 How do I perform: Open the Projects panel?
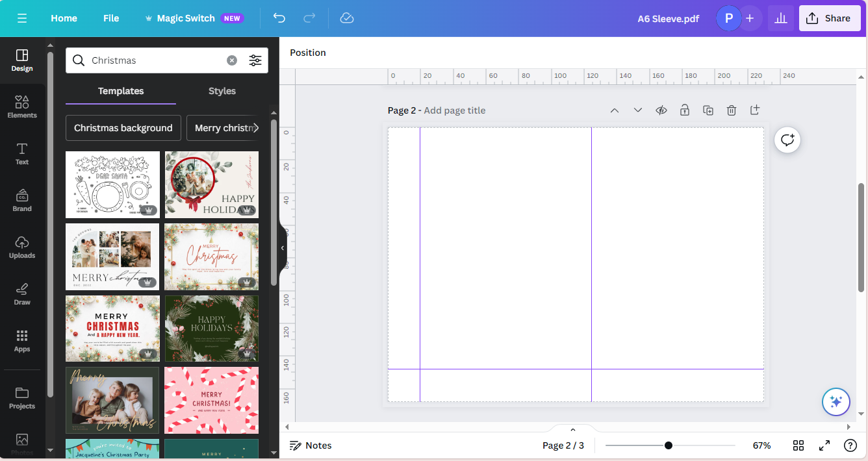click(x=22, y=397)
